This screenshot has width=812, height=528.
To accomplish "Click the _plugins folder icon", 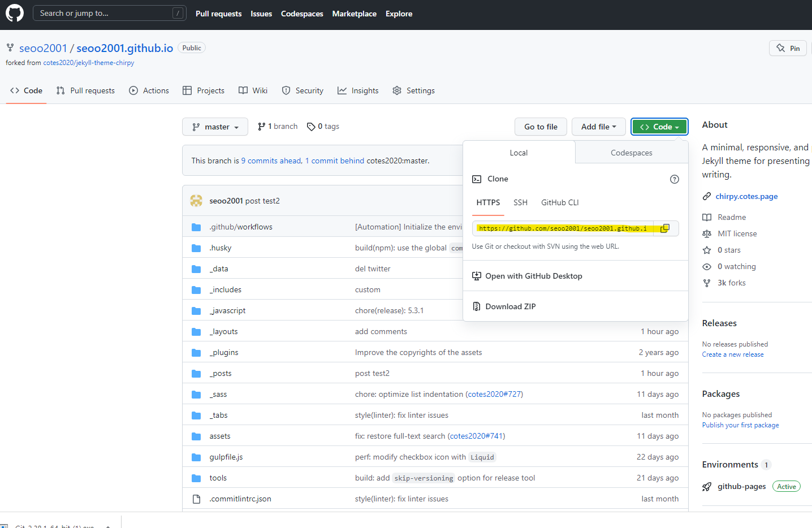I will 196,353.
